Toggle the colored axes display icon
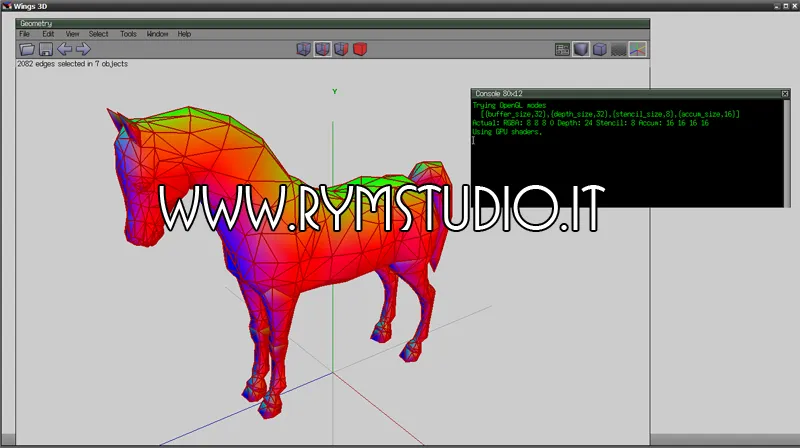This screenshot has height=448, width=800. coord(638,49)
